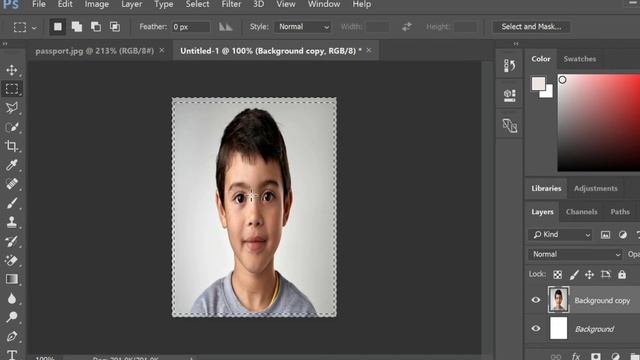The height and width of the screenshot is (360, 640).
Task: Select the Polygonal Lasso tool
Action: pyautogui.click(x=11, y=108)
